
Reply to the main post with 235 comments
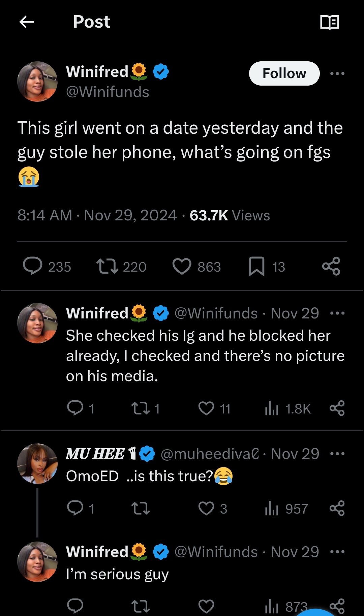tap(33, 266)
